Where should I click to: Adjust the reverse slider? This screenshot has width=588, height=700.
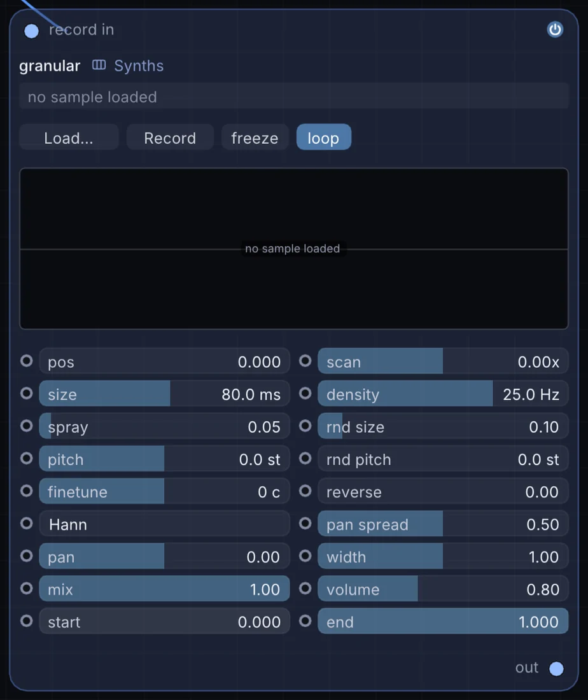click(443, 491)
